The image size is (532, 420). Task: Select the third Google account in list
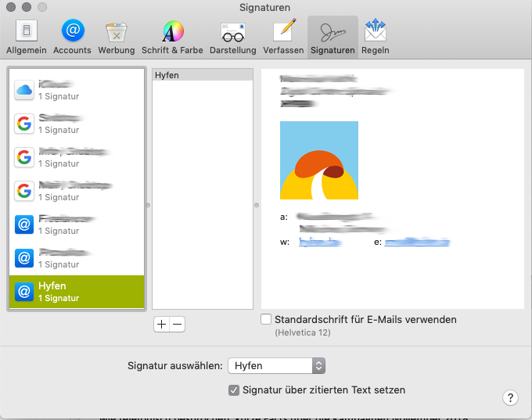(x=77, y=191)
